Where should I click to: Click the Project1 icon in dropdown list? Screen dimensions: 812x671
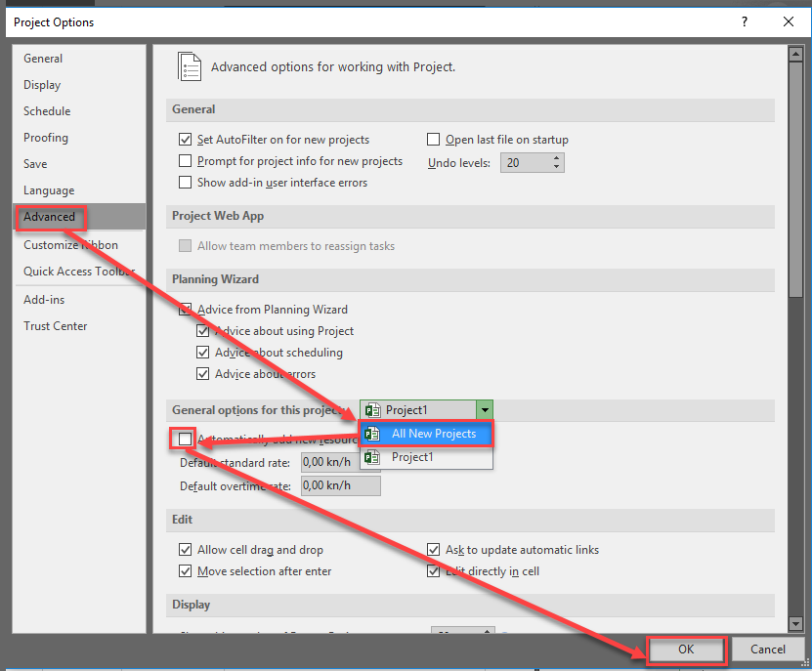(x=372, y=456)
